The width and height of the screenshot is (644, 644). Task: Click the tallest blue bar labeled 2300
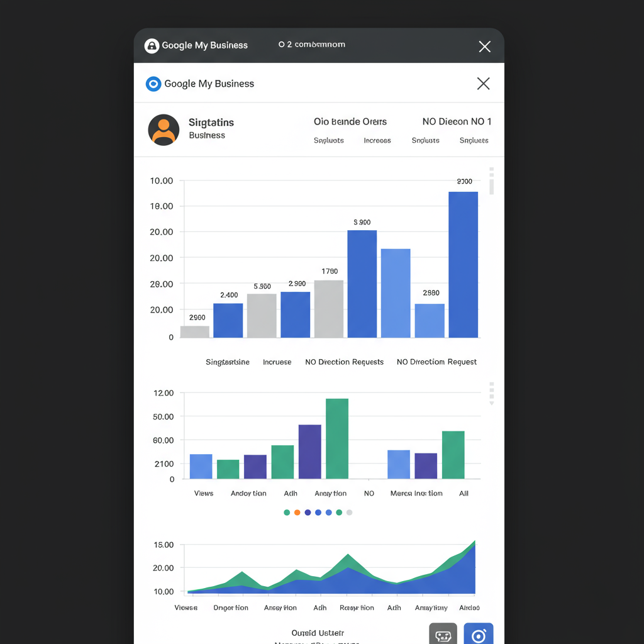coord(463,264)
